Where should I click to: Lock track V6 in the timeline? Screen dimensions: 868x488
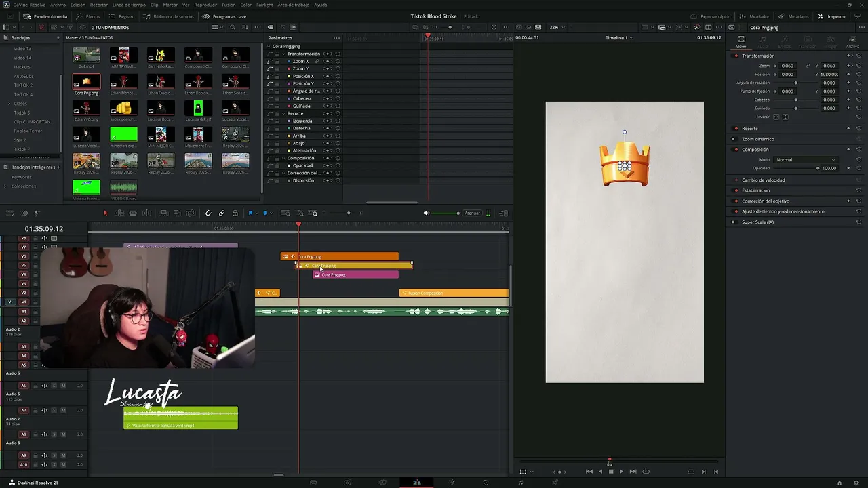click(35, 256)
